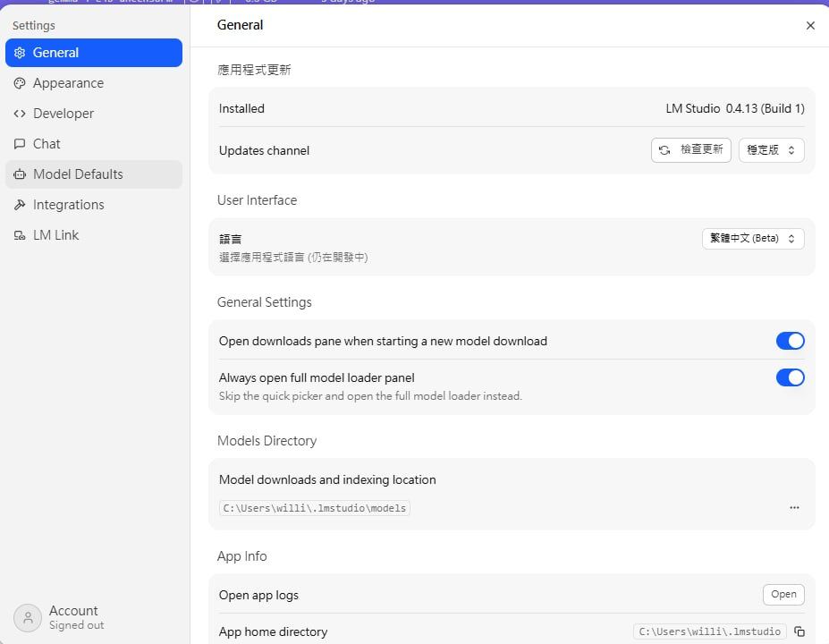Click the LM Studio 0.4.13 (Build 1) version text
Viewport: 829px width, 644px height.
pyautogui.click(x=735, y=108)
